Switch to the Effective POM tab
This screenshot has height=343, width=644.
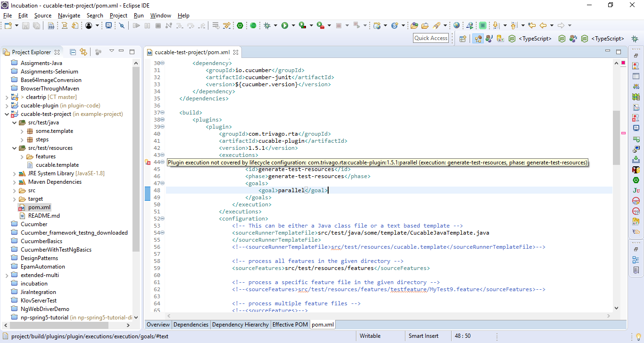coord(290,325)
